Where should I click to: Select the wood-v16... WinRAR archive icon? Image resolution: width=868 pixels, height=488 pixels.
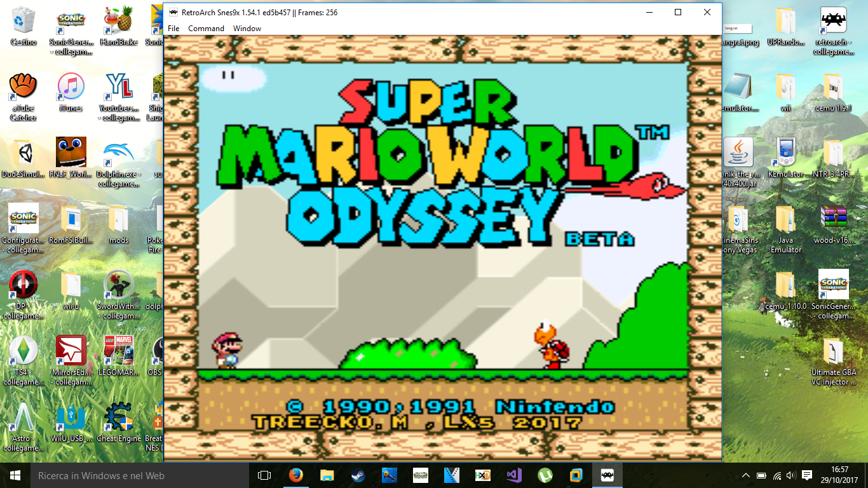[833, 224]
